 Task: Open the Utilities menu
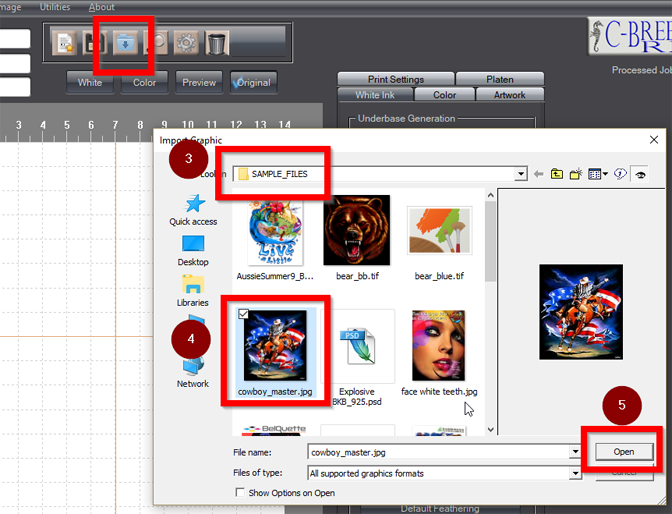pos(55,7)
